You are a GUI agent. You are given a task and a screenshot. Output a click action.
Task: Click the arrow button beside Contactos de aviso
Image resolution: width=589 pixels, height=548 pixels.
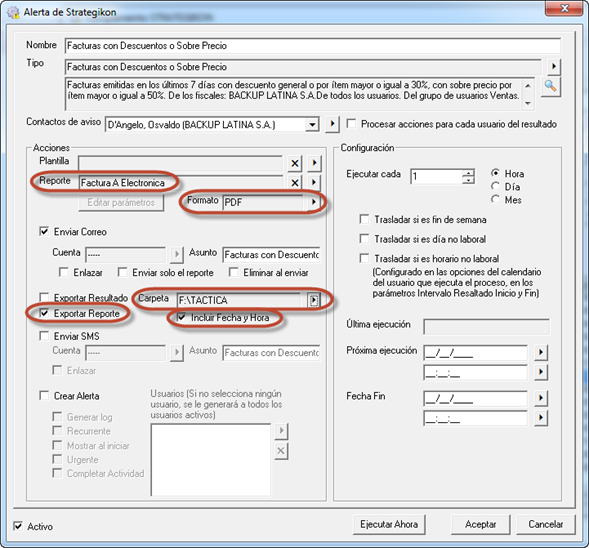pyautogui.click(x=332, y=124)
